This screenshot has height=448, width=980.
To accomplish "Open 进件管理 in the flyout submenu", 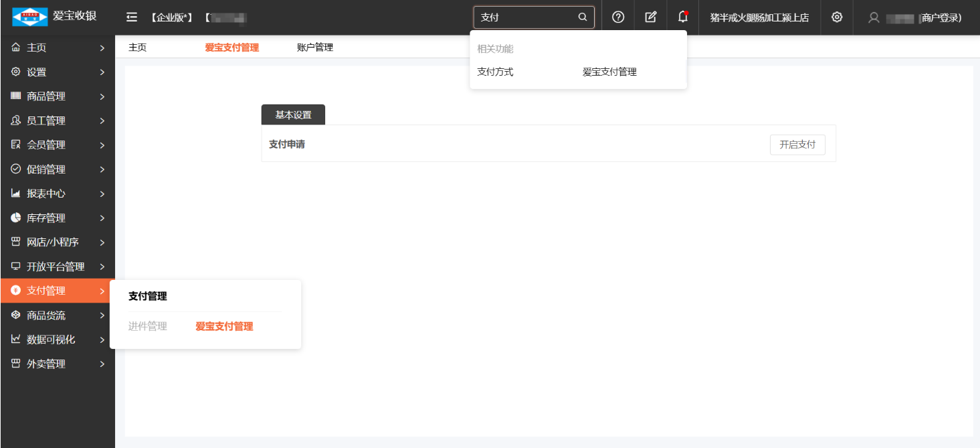I will point(147,327).
